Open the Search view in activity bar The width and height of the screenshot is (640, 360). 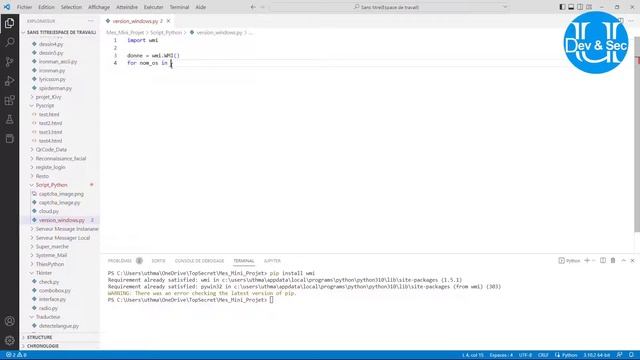9,42
